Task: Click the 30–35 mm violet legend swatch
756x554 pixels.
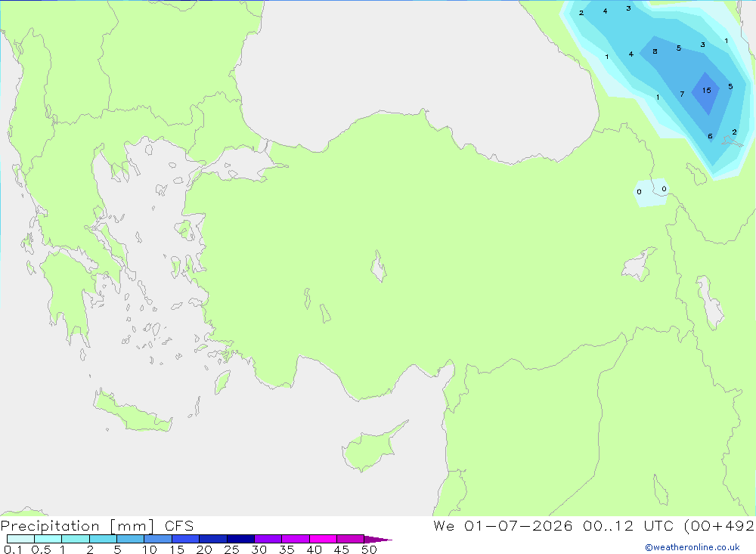Action: click(x=268, y=539)
